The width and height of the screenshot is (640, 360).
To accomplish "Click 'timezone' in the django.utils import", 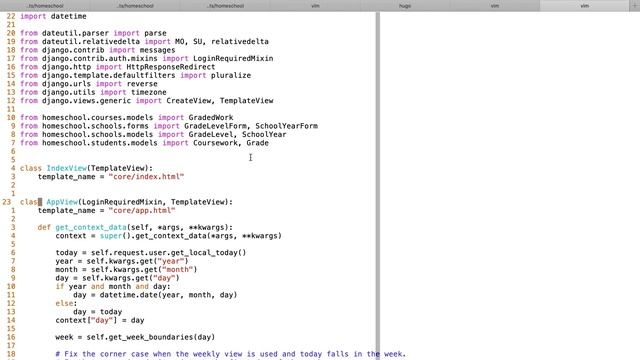I will (149, 92).
